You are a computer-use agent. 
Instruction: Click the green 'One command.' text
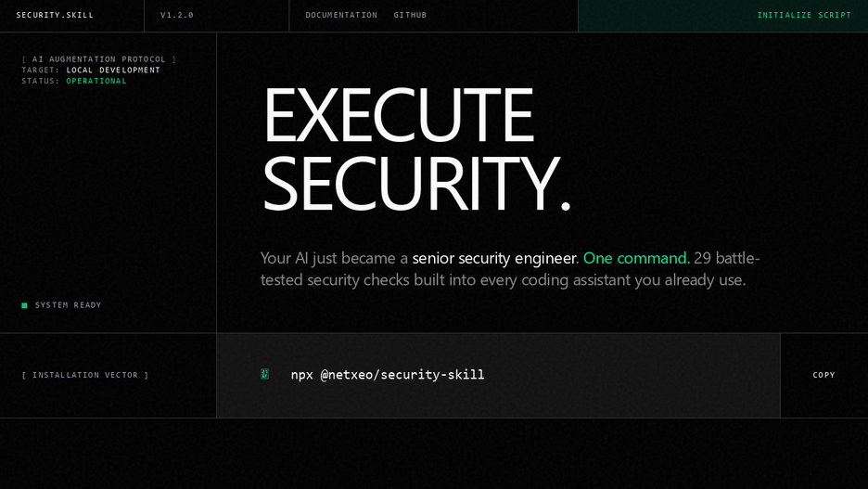click(x=636, y=258)
